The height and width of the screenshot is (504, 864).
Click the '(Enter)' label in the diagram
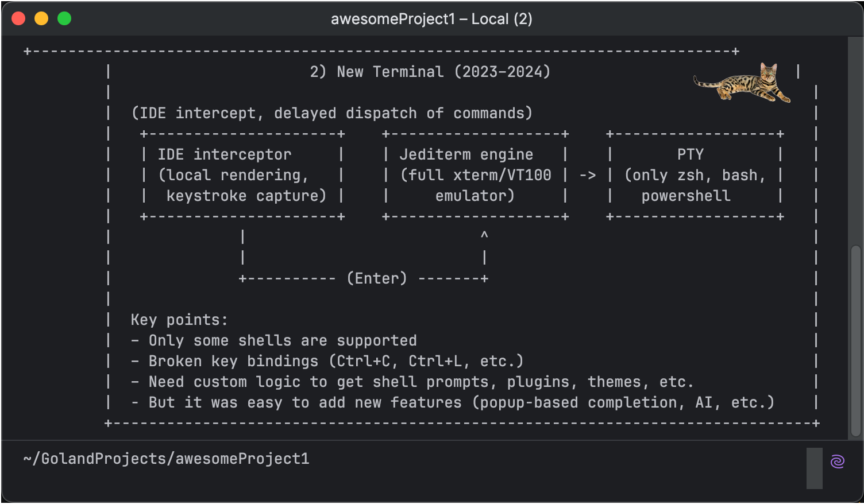(377, 278)
